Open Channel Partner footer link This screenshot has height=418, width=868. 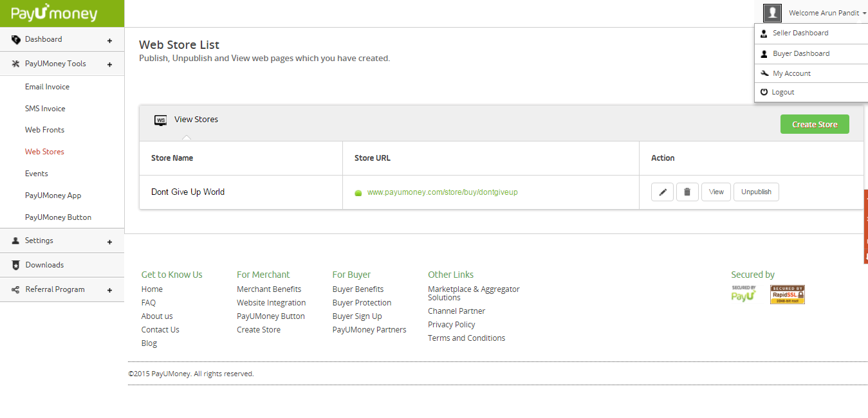pos(457,311)
